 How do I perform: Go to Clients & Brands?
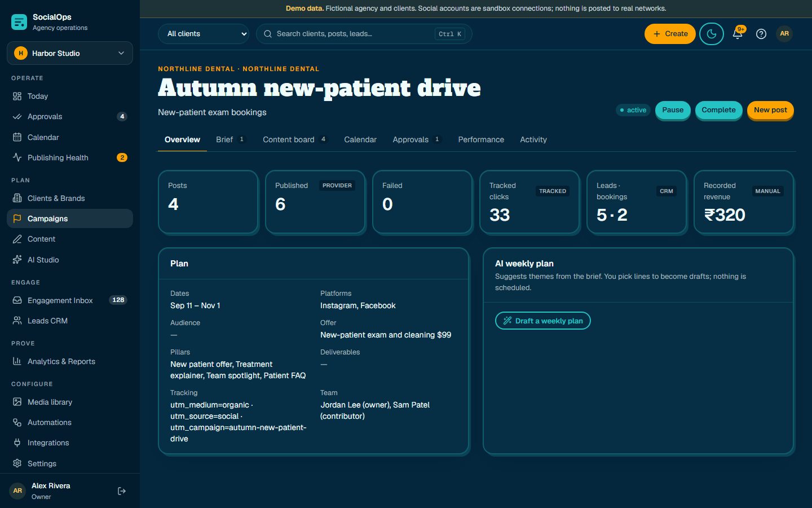70,198
